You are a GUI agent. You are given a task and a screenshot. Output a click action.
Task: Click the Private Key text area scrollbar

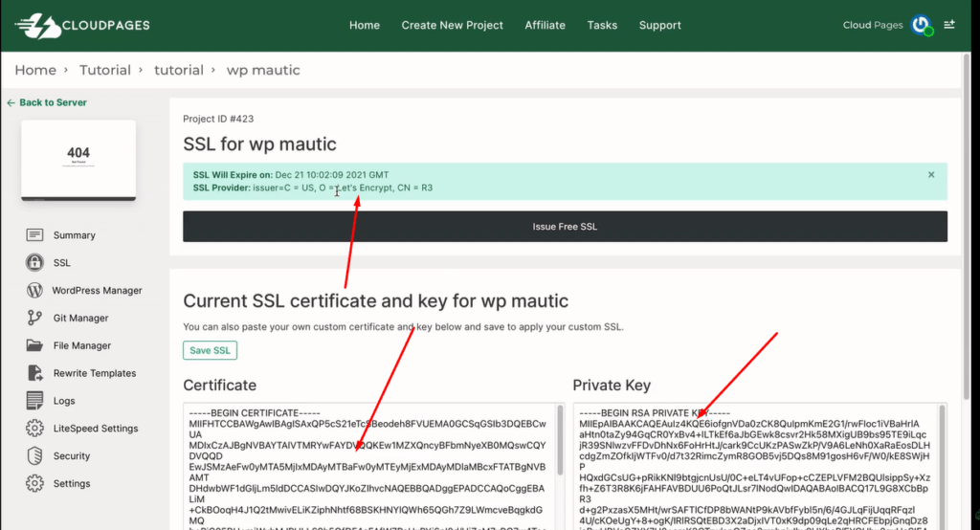[x=942, y=466]
